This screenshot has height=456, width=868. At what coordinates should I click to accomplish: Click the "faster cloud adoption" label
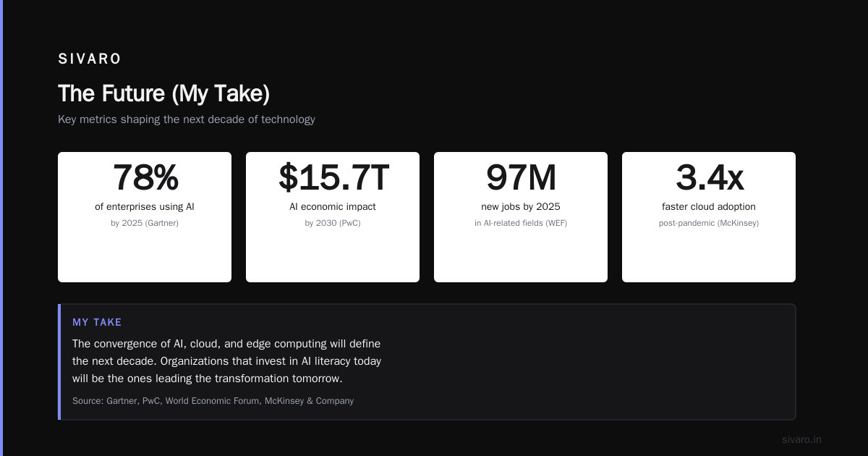point(709,207)
